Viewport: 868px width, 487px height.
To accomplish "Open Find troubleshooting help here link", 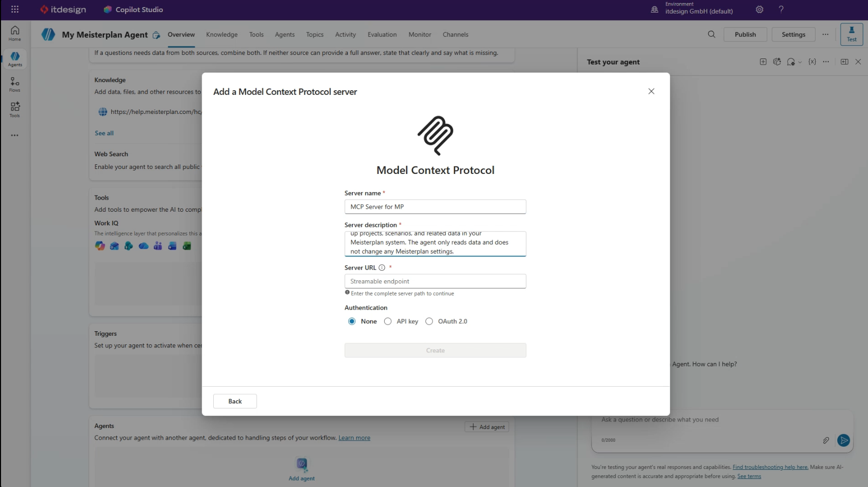I will [770, 467].
